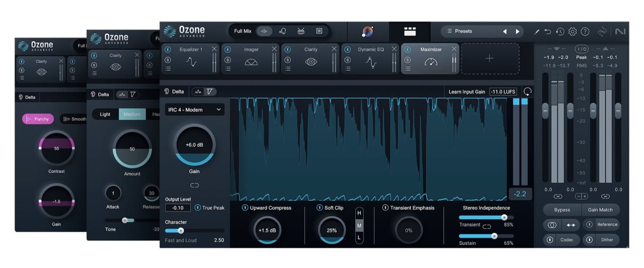Toggle the I/O meter button
This screenshot has height=268, width=644.
pos(582,49)
